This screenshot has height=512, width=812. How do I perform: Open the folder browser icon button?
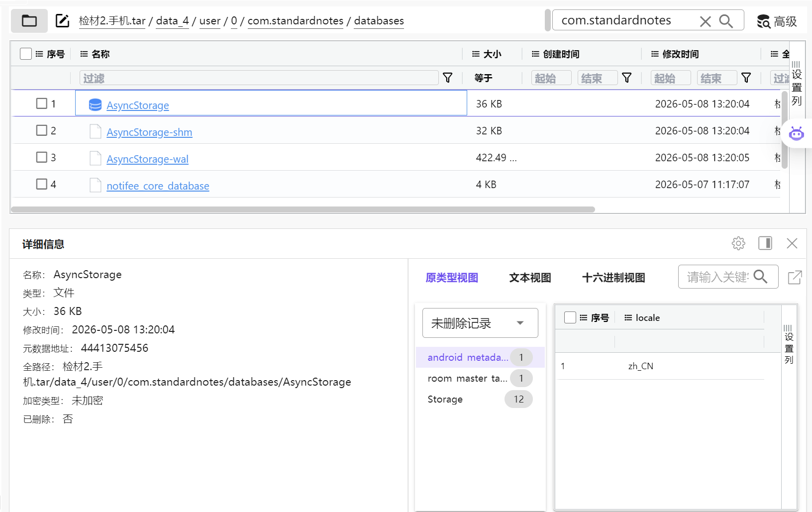(x=29, y=21)
